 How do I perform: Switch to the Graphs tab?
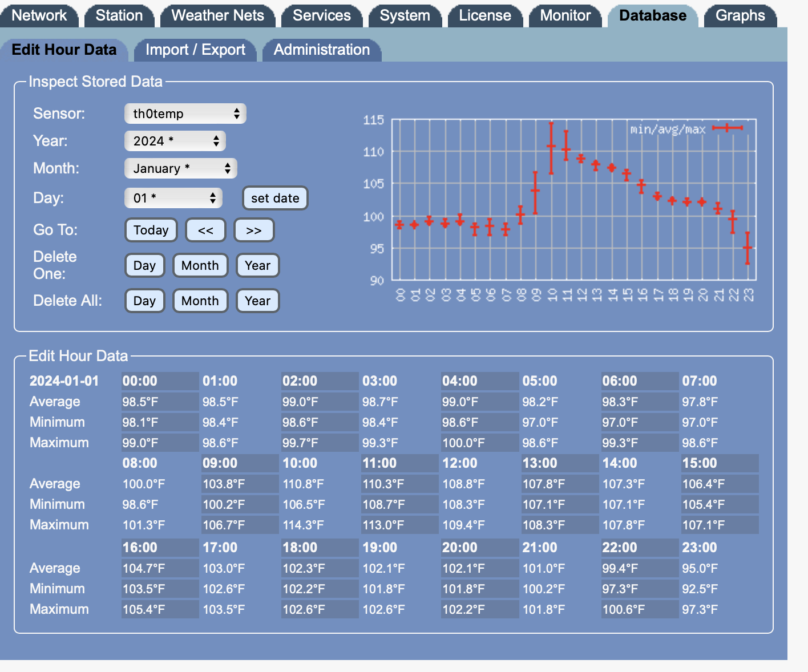coord(740,15)
